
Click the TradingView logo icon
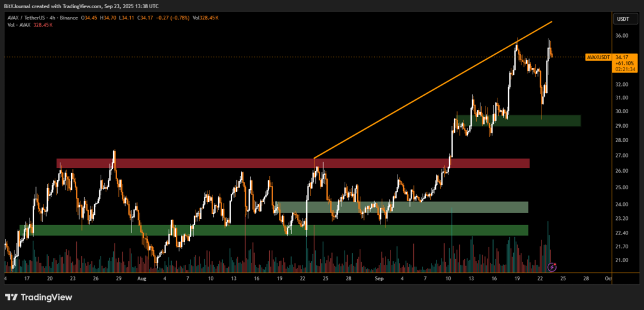click(12, 297)
